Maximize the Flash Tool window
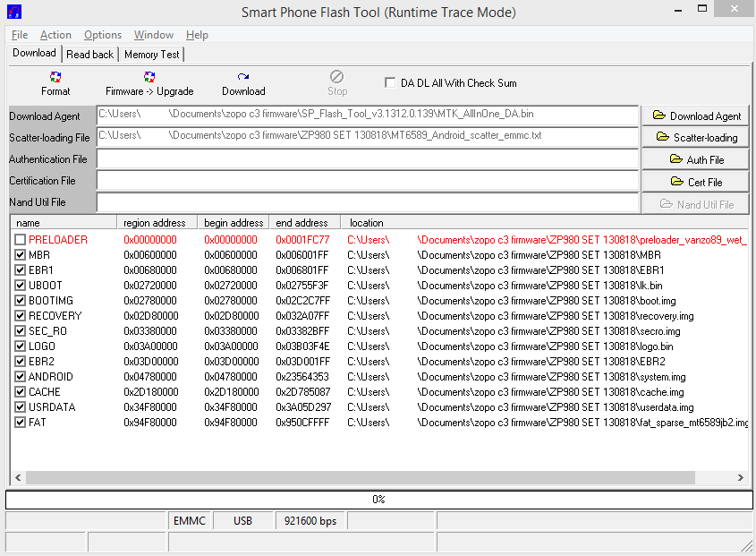756x556 pixels. coord(702,9)
